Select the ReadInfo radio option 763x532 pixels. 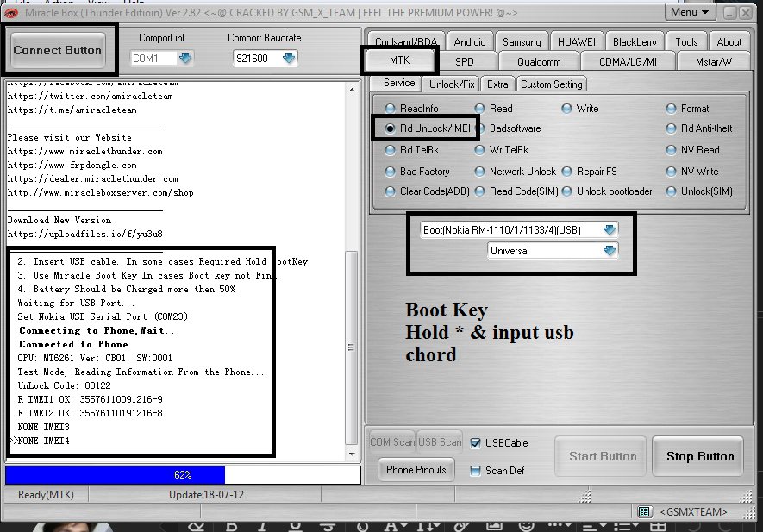pos(390,109)
